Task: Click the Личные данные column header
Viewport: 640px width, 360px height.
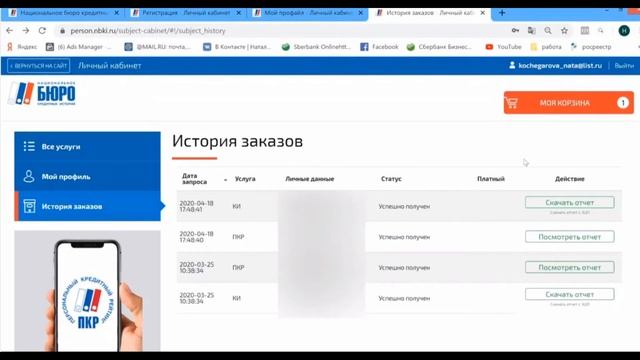Action: (x=310, y=179)
